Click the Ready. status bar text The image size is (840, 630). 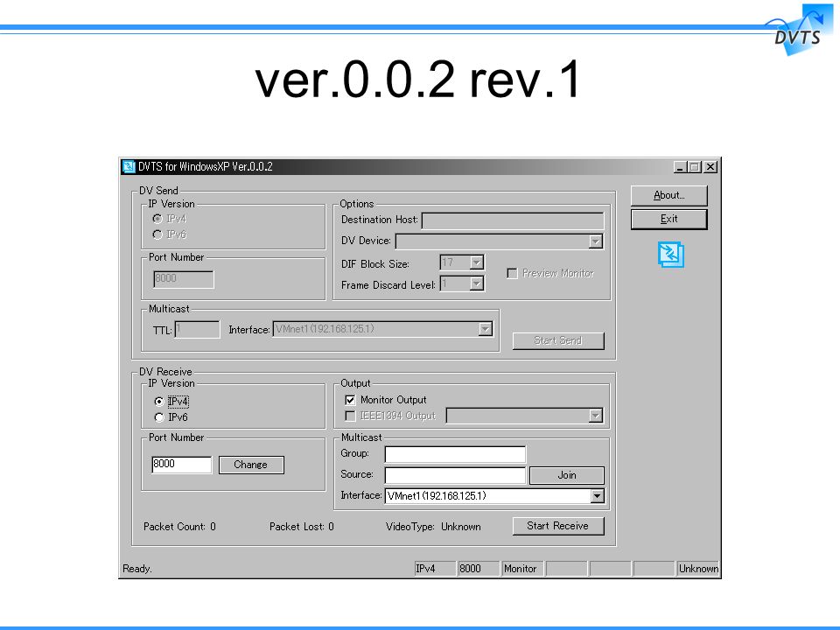(137, 569)
